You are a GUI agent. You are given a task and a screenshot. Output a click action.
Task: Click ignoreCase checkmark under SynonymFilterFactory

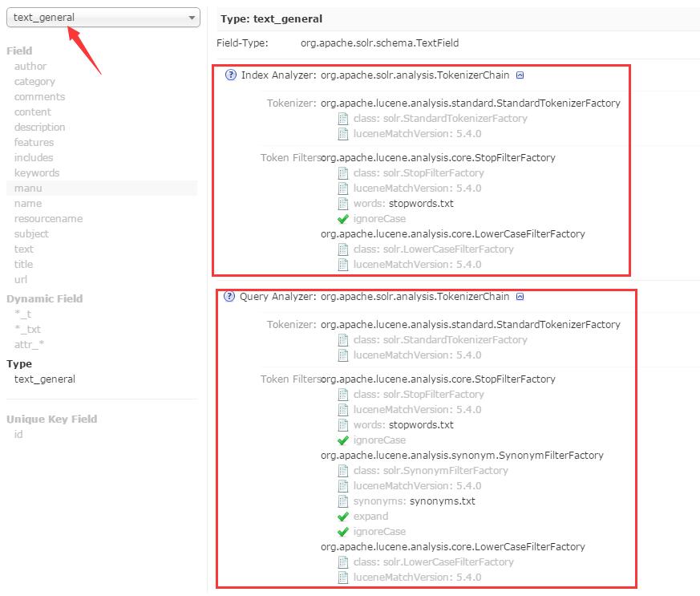coord(343,532)
